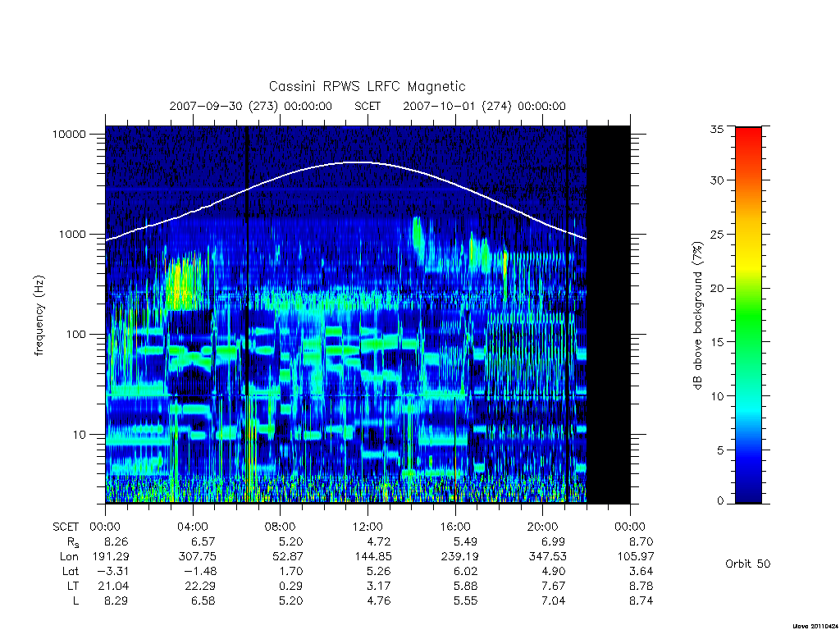Click the colorbar tick value 25
840x630 pixels.
point(717,235)
